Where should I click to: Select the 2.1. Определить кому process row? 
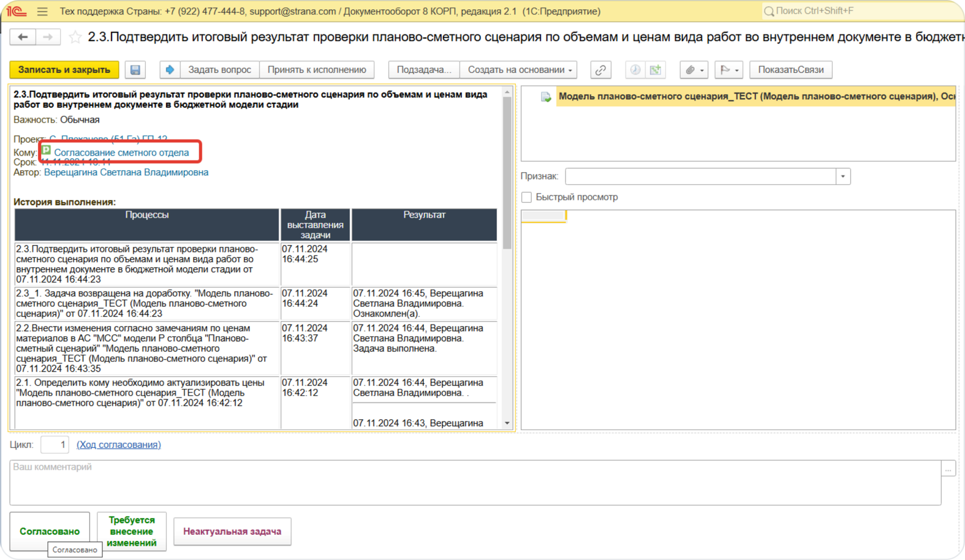[x=147, y=403]
